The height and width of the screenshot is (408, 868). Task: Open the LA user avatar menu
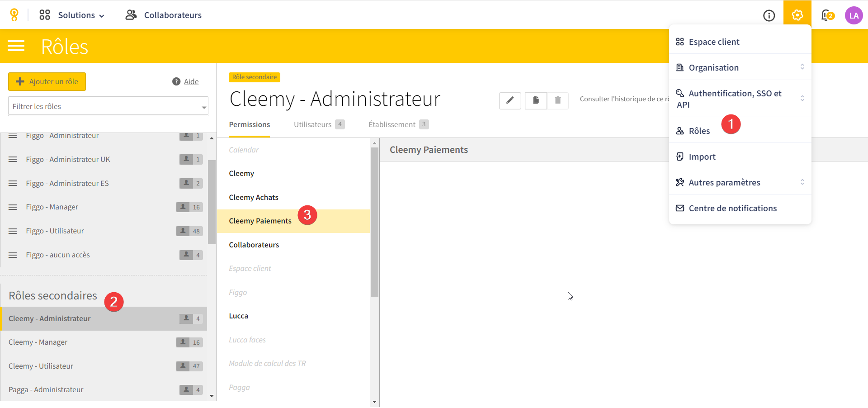[854, 15]
